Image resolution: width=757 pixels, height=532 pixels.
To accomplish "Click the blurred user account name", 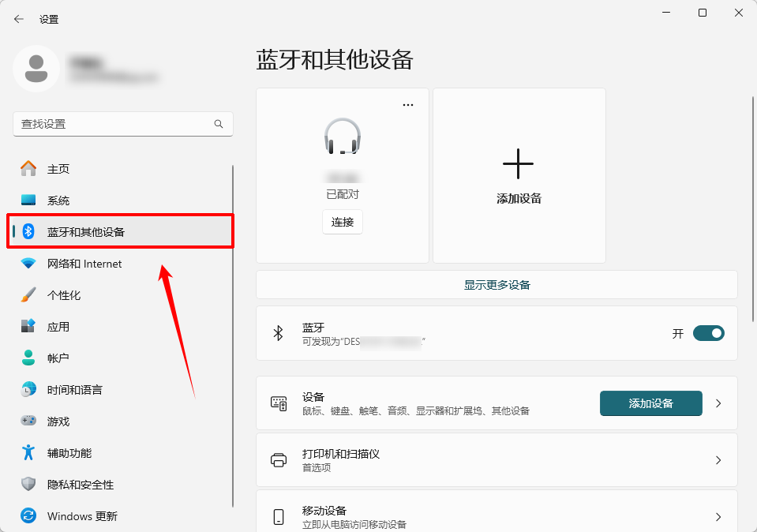I will click(x=85, y=63).
